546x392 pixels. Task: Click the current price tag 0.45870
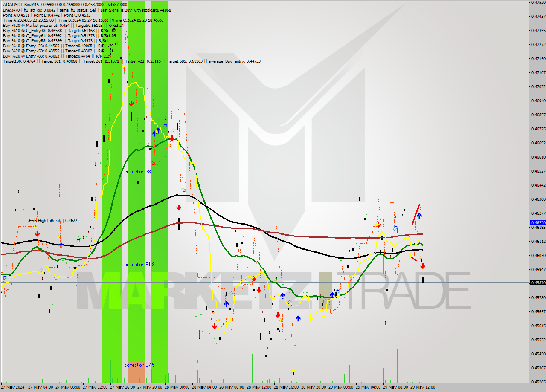pos(537,282)
